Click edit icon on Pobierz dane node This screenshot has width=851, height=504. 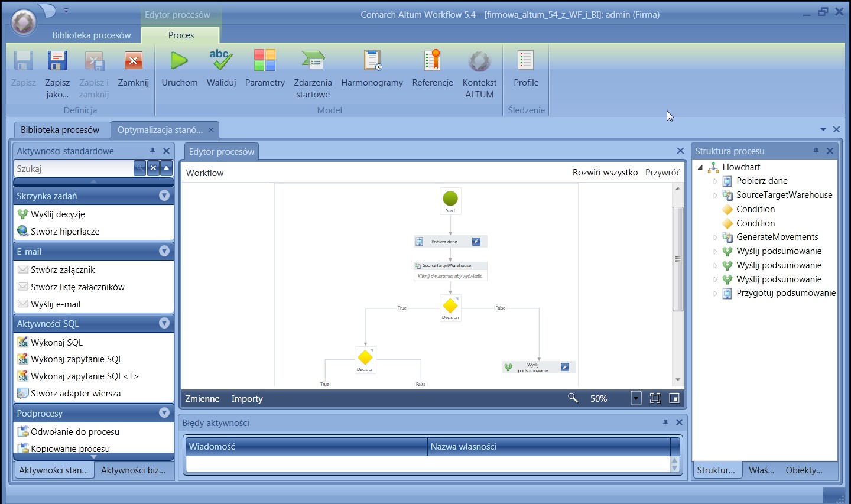476,241
